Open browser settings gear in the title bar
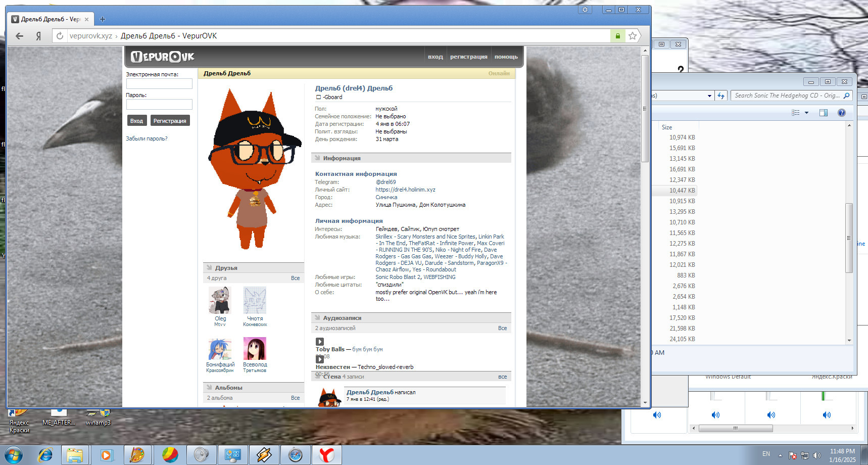This screenshot has height=465, width=868. 585,10
